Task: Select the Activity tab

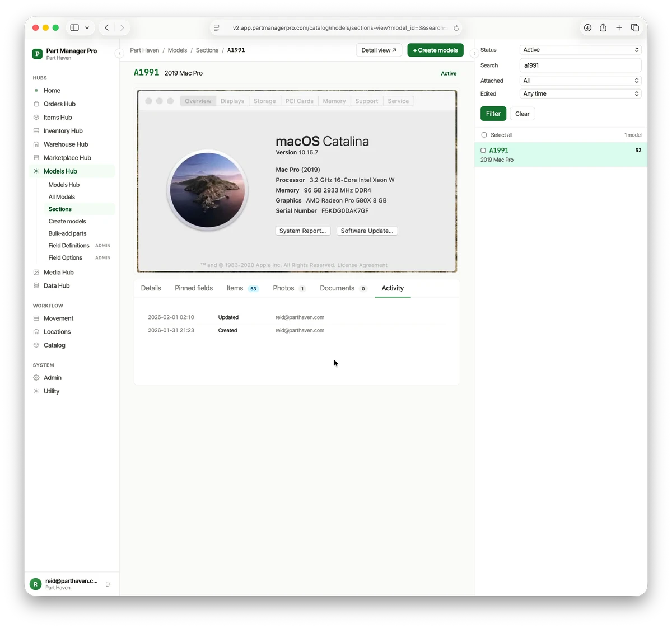Action: pos(393,288)
